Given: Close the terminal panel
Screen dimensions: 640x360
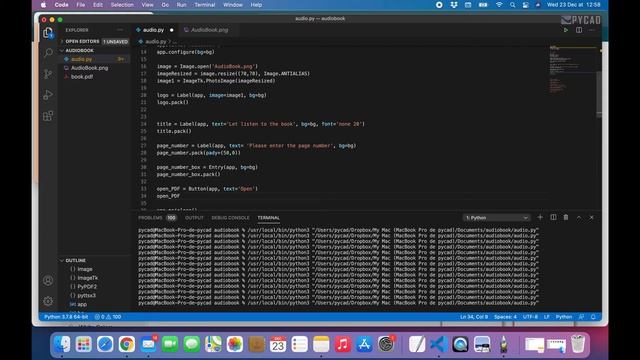Looking at the screenshot, I should coord(591,218).
